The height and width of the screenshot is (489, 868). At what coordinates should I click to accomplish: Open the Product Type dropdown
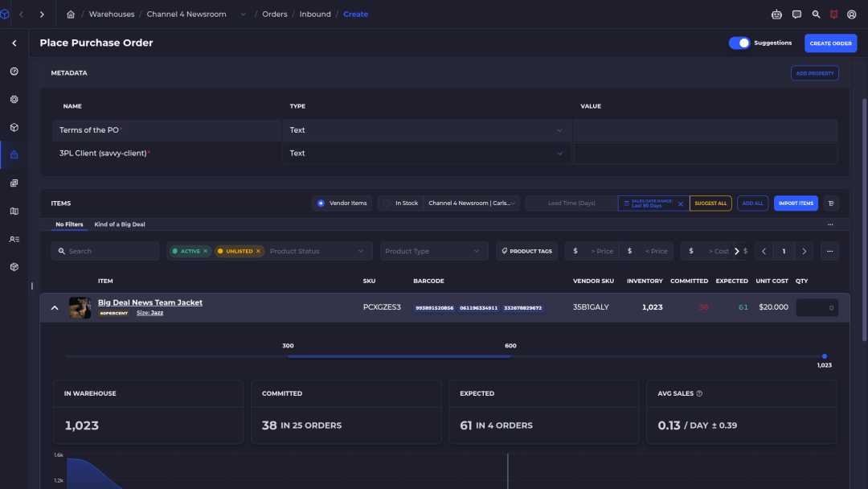click(433, 252)
